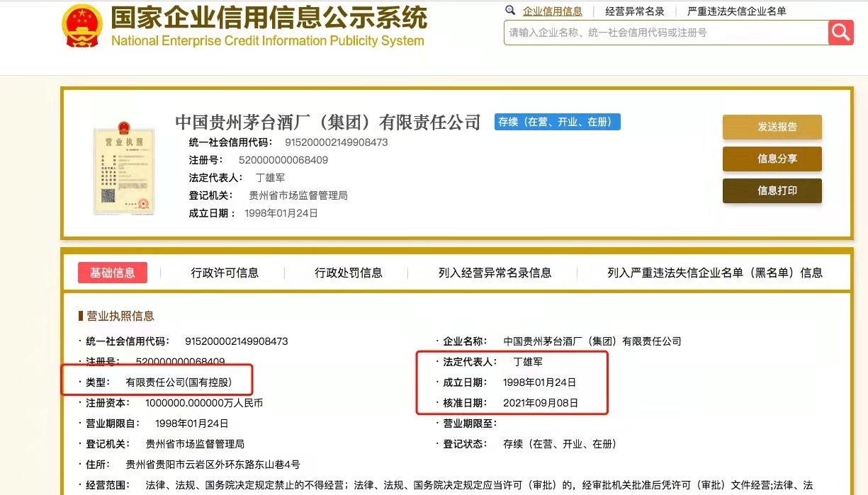Image resolution: width=868 pixels, height=495 pixels.
Task: Click the red highlighted 法定代表人 丁雄军 box
Action: [512, 382]
